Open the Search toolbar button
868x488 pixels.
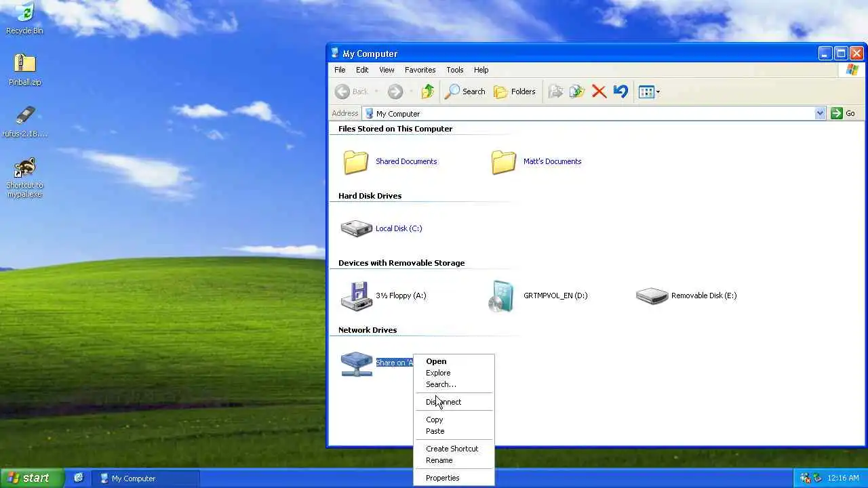pos(465,91)
